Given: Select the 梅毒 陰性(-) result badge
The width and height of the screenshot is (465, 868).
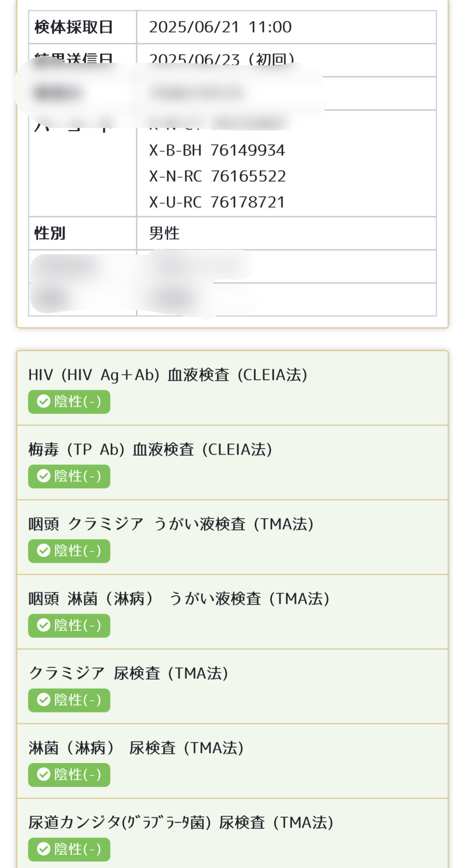Looking at the screenshot, I should tap(69, 476).
